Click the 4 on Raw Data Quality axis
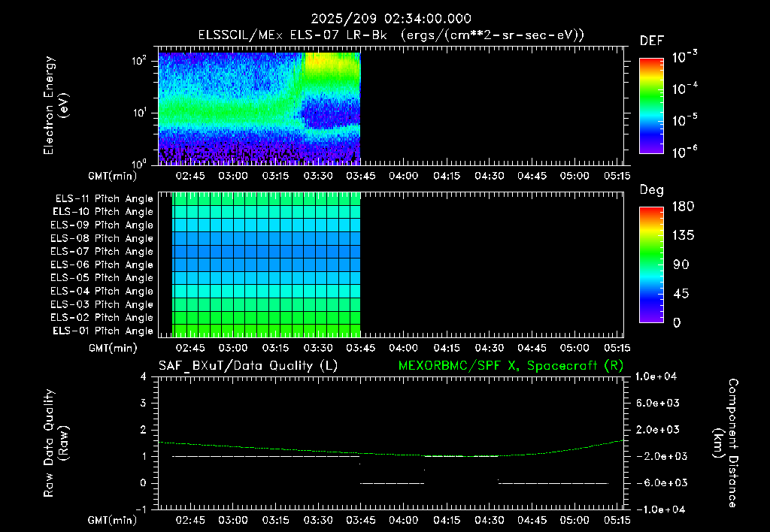The width and height of the screenshot is (770, 532). pyautogui.click(x=144, y=376)
